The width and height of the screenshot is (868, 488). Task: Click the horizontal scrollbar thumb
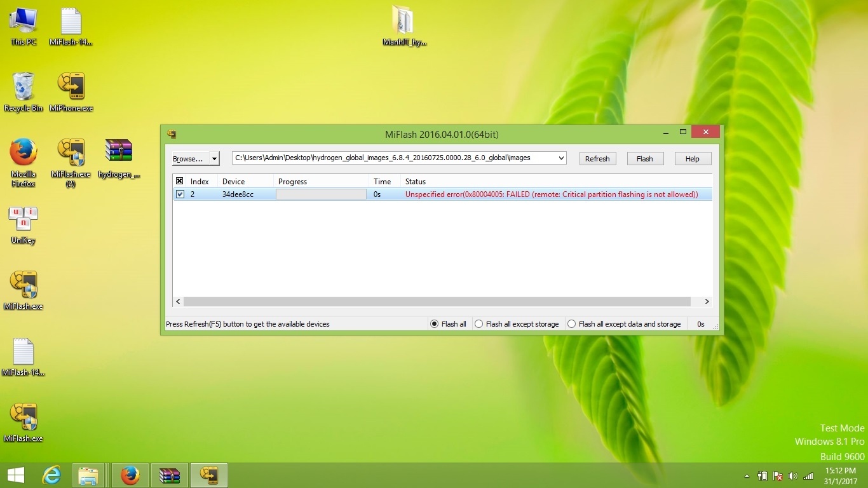tap(437, 302)
